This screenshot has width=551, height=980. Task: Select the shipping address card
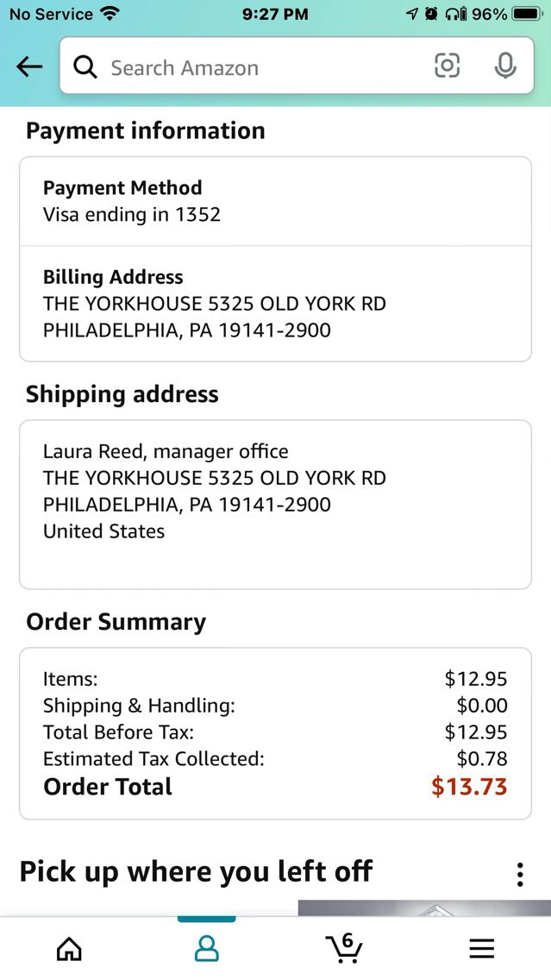275,504
